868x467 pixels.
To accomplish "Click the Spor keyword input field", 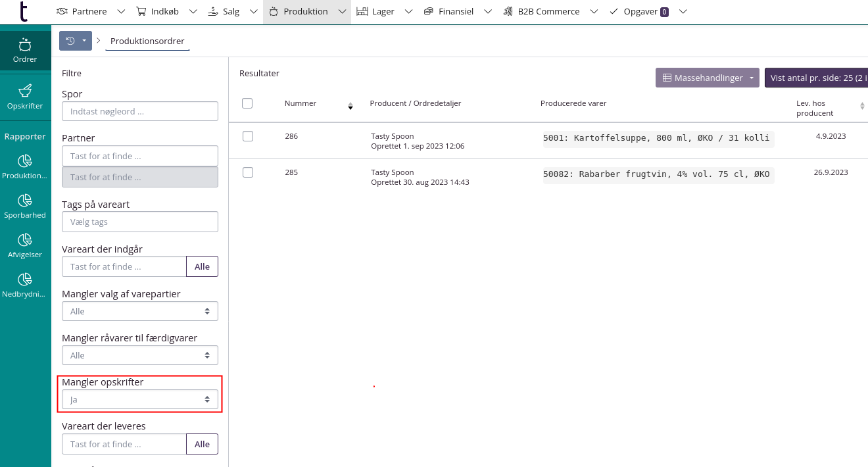I will (139, 111).
